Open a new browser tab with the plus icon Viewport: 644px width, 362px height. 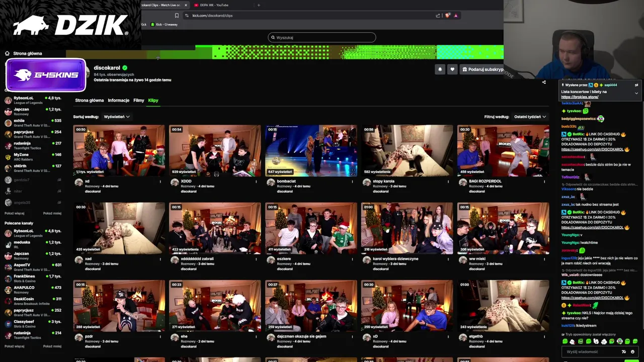(x=259, y=5)
